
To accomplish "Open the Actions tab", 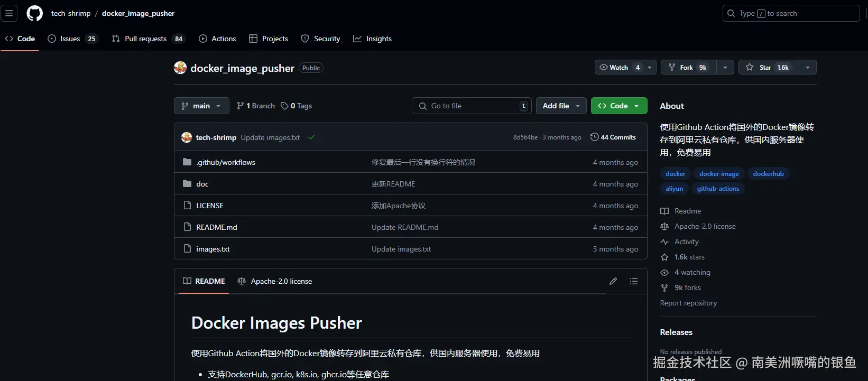I will click(217, 39).
